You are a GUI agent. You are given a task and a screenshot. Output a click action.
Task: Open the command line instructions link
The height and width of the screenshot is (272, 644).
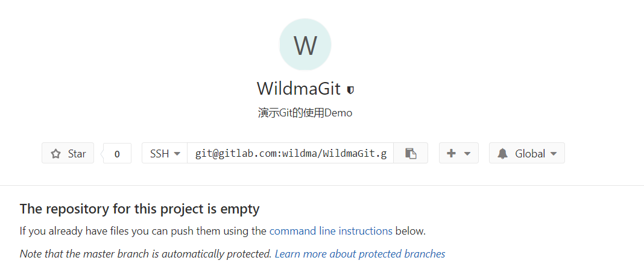[x=330, y=231]
